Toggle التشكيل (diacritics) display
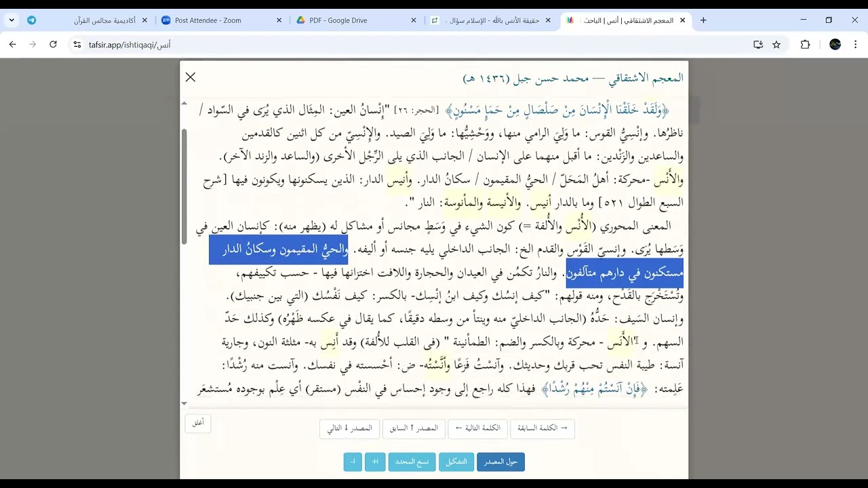Screen dimensions: 868x488 [456, 462]
